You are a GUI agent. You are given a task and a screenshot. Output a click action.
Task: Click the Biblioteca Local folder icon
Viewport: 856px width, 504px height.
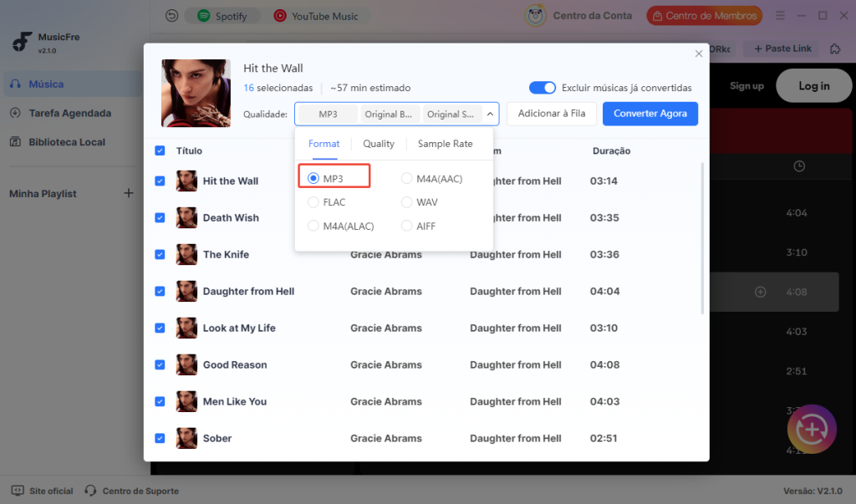coord(15,142)
